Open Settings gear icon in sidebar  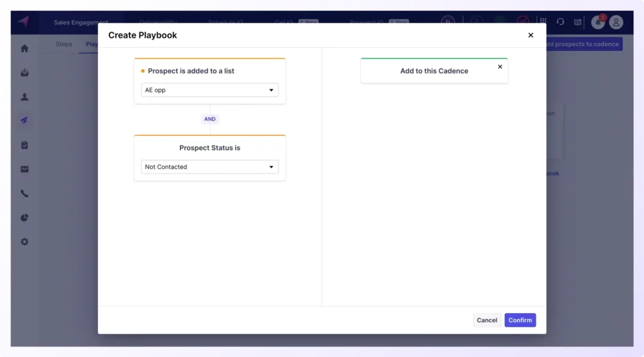(25, 242)
